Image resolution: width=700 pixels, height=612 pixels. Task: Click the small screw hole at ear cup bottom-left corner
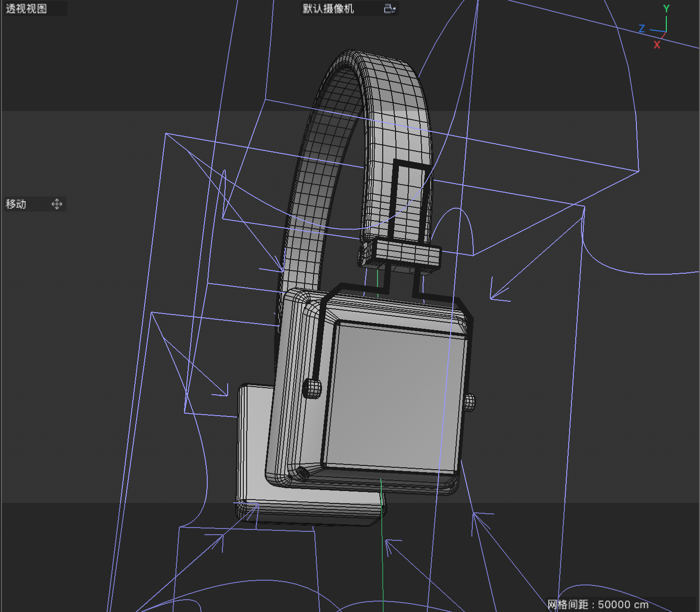pyautogui.click(x=302, y=473)
